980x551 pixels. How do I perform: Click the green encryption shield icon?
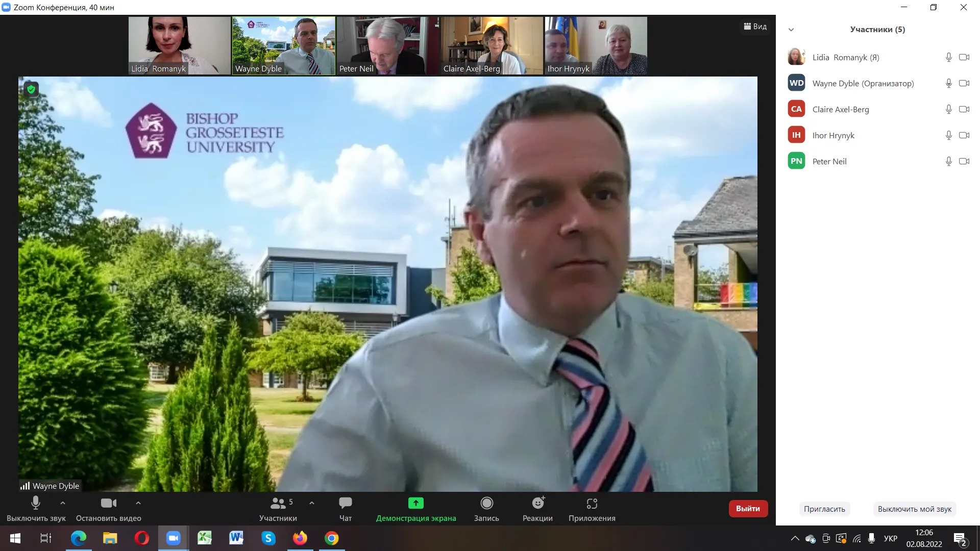tap(31, 90)
